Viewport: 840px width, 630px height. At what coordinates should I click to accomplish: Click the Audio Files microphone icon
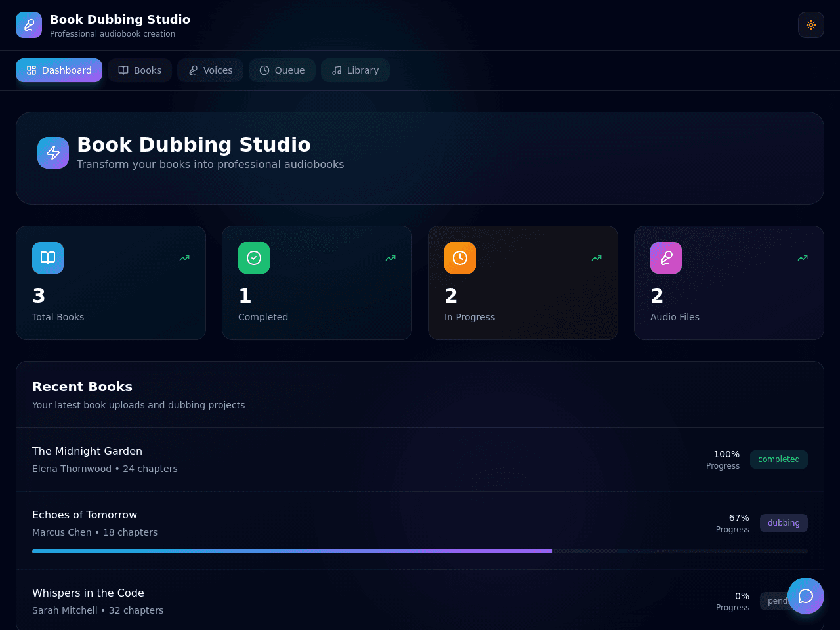pyautogui.click(x=666, y=258)
